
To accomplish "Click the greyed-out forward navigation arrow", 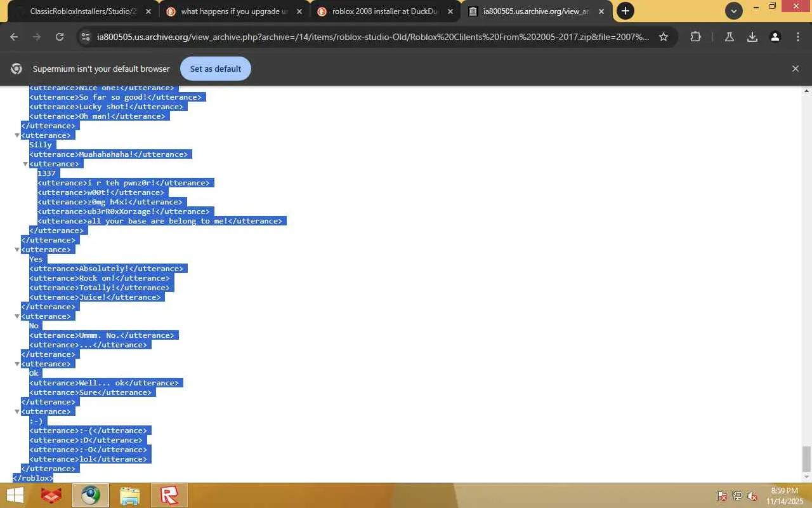I will [x=37, y=37].
